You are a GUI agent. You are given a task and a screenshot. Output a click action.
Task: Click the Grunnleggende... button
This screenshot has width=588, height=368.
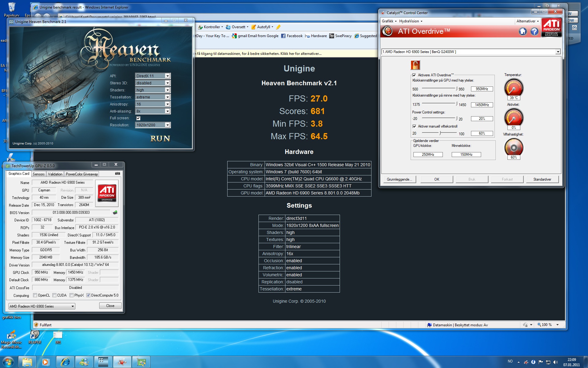click(399, 179)
